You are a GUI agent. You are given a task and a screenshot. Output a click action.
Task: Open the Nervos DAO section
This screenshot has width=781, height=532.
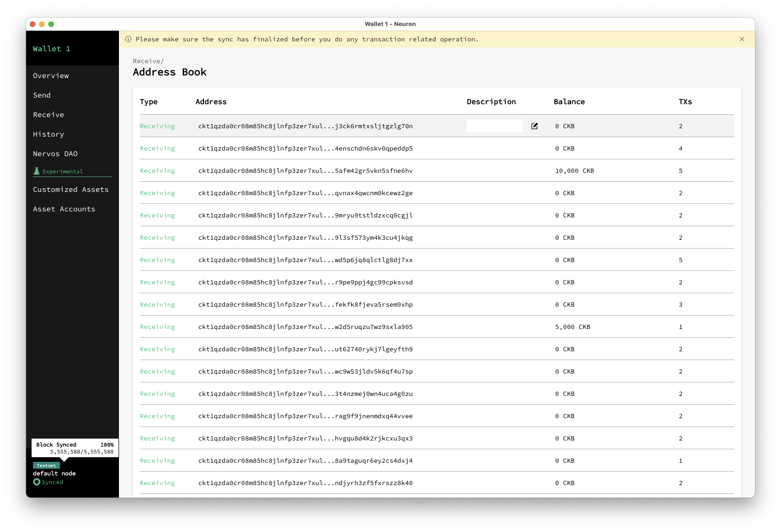point(55,153)
